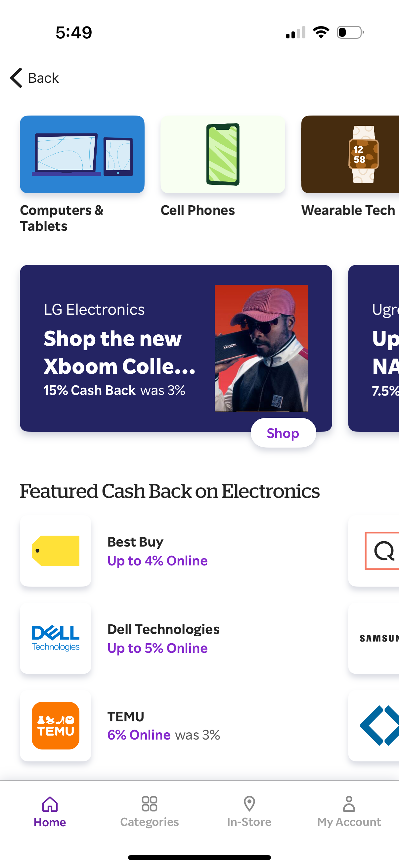
Task: Open the Computers & Tablets category tile
Action: pyautogui.click(x=82, y=155)
